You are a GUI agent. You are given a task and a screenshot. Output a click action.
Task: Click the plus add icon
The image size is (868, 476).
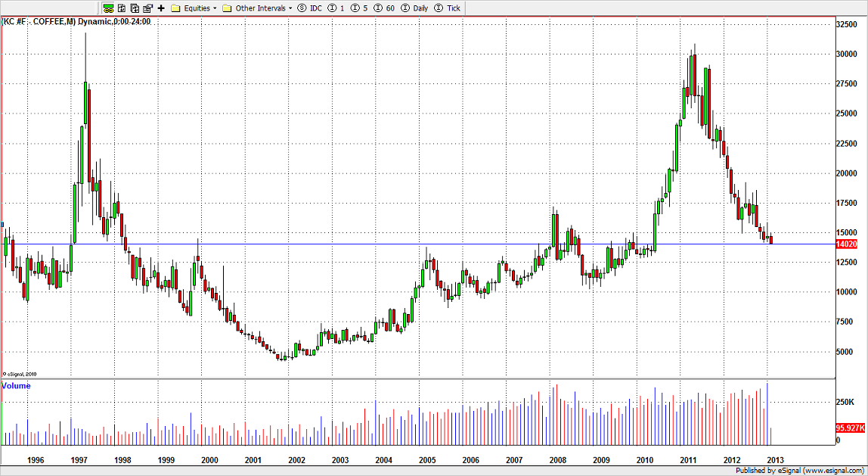(x=160, y=8)
